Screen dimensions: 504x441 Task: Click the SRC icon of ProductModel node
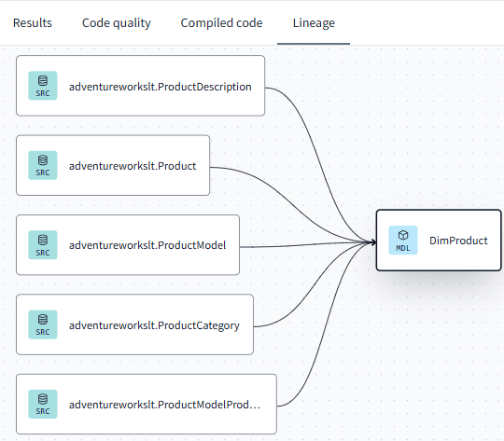pos(43,245)
